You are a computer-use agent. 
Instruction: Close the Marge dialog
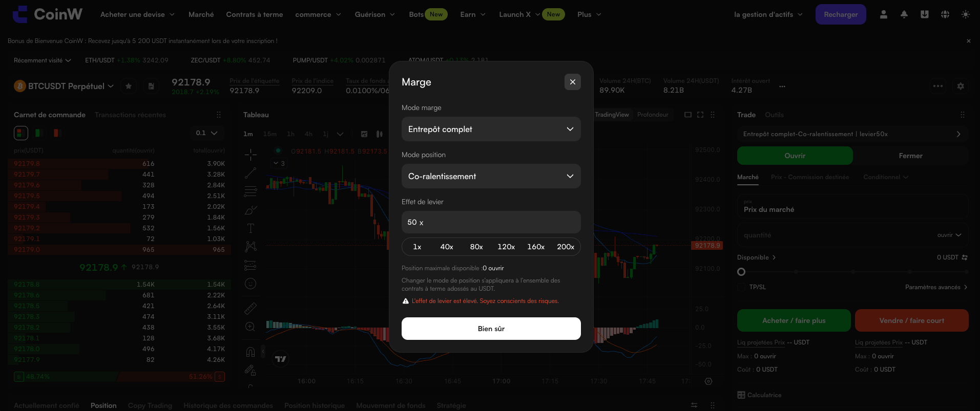pyautogui.click(x=572, y=82)
